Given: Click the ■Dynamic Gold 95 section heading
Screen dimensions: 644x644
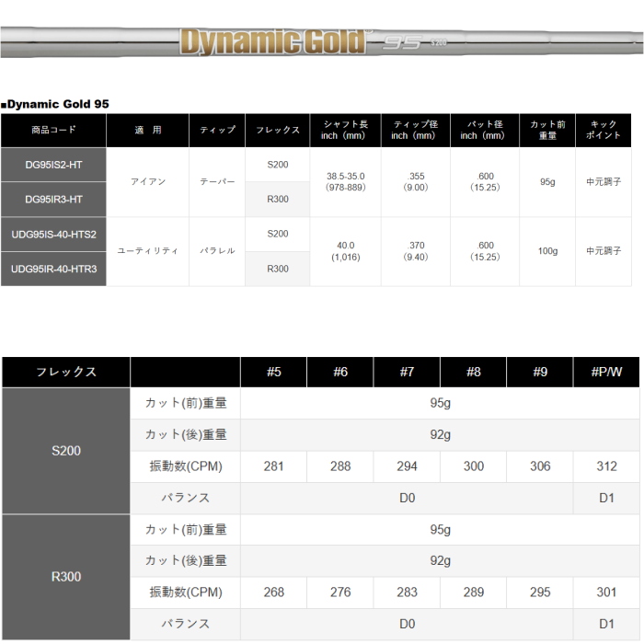Looking at the screenshot, I should point(55,104).
